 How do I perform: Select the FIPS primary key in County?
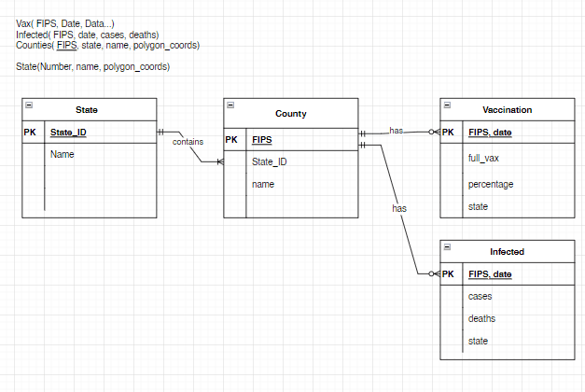[262, 140]
